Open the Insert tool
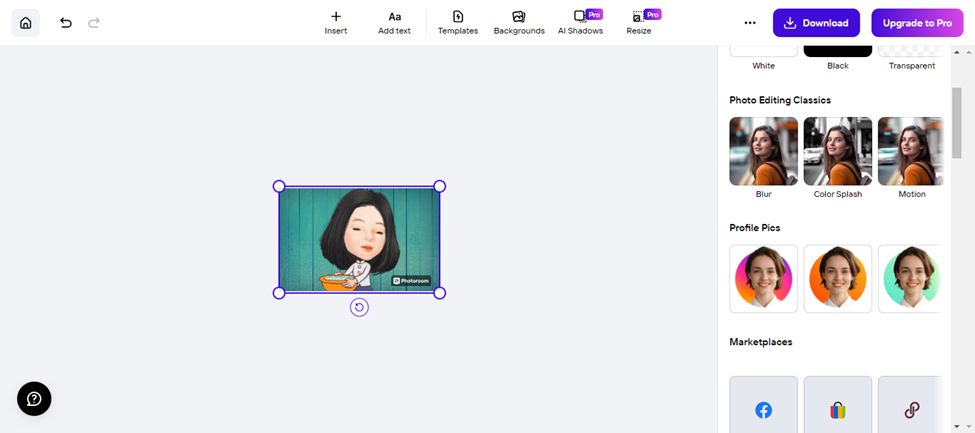Screen dimensions: 975x433 point(336,23)
